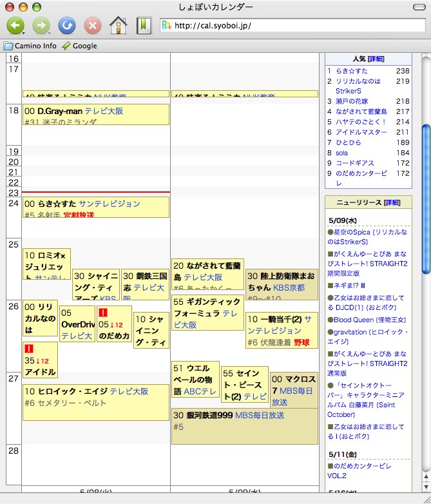Select 00 マクロス7 entry
Image resolution: width=431 pixels, height=504 pixels.
(294, 390)
